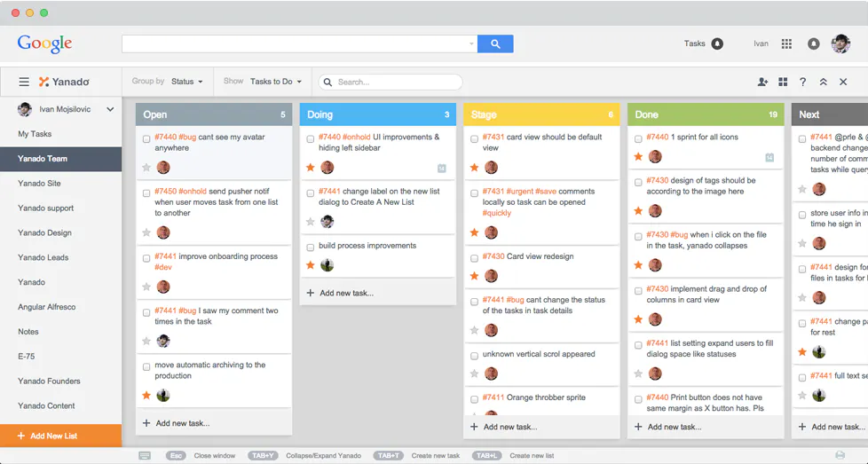
Task: Click the calendar icon on 'UI improvements' card
Action: click(442, 169)
